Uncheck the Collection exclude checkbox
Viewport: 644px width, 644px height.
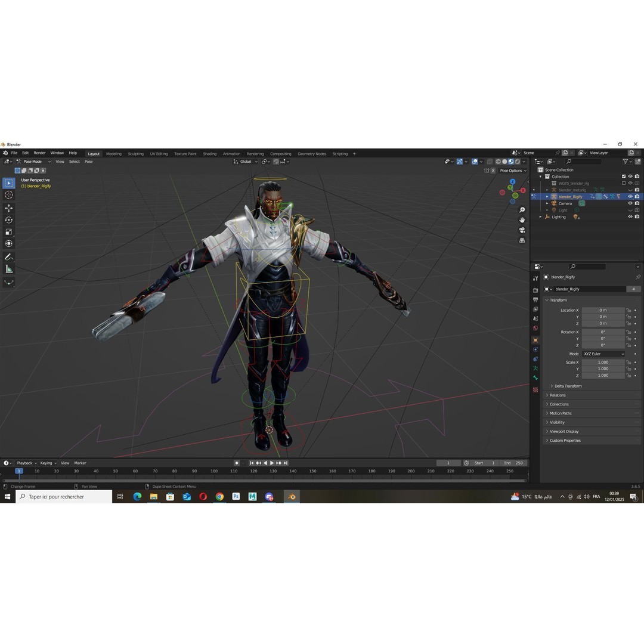624,177
